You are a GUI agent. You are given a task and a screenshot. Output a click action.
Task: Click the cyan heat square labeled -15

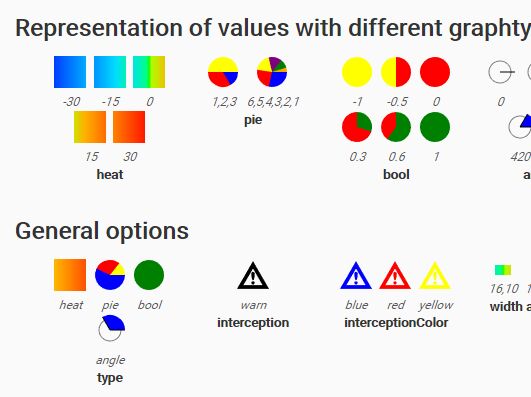point(110,72)
